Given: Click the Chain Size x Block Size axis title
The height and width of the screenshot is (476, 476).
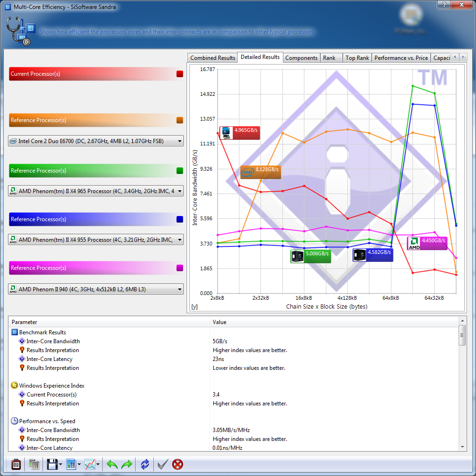Looking at the screenshot, I should point(327,307).
